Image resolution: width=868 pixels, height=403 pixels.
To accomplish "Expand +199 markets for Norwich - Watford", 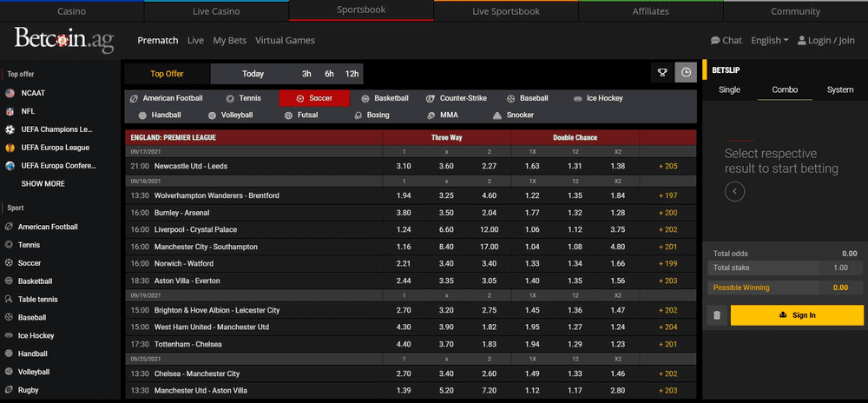I will click(667, 263).
